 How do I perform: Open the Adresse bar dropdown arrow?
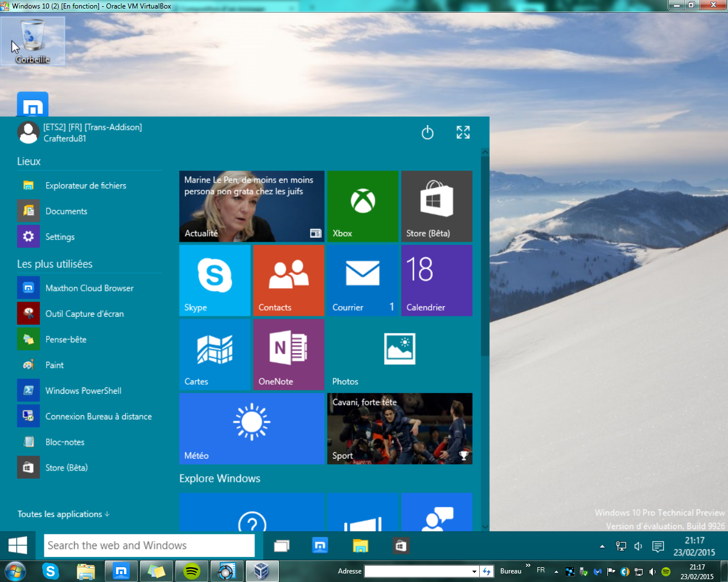tap(474, 572)
